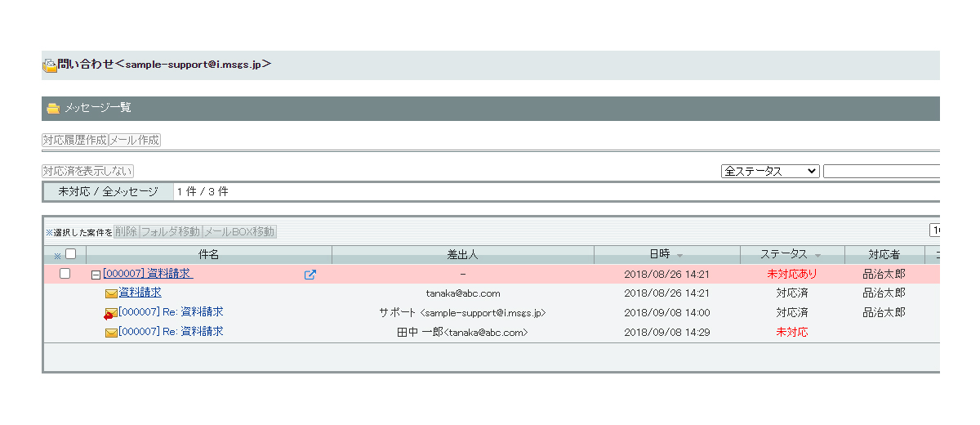The height and width of the screenshot is (425, 980).
Task: Click メッセージ一覧 section title
Action: (98, 108)
